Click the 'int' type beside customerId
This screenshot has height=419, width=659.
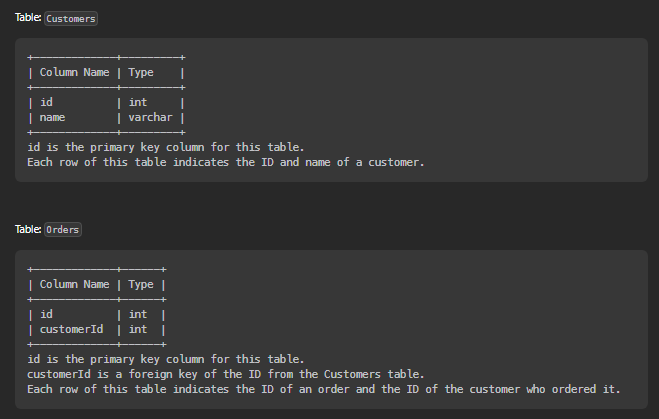tap(138, 329)
